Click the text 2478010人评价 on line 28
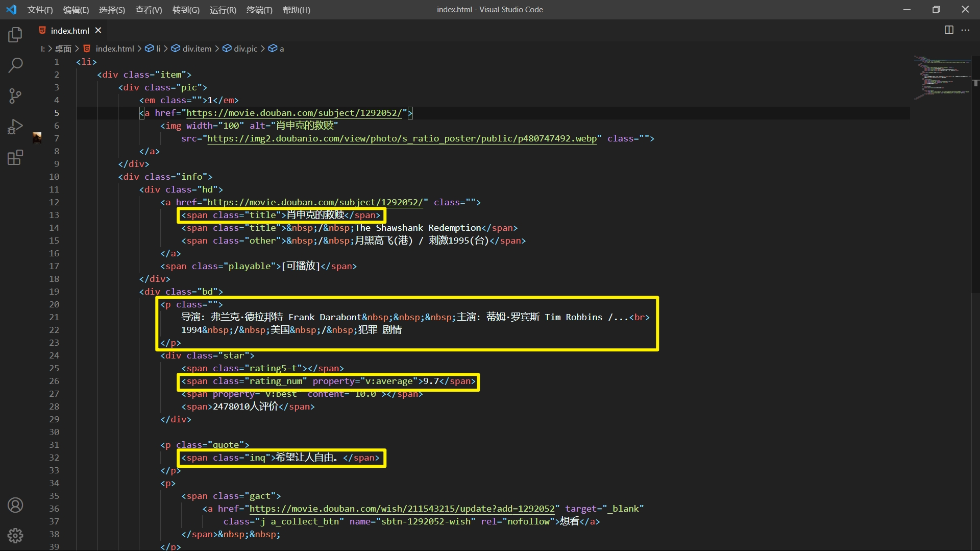 (246, 406)
